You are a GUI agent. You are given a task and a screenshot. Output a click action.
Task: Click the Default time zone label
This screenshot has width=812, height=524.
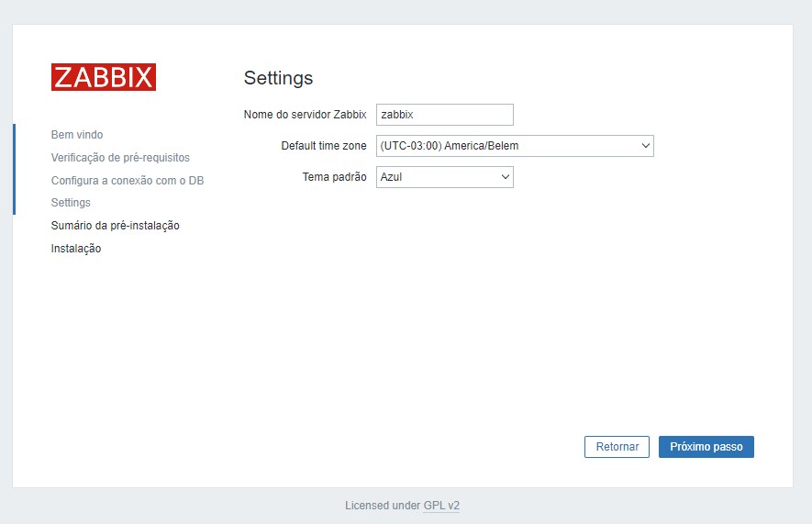pos(323,146)
